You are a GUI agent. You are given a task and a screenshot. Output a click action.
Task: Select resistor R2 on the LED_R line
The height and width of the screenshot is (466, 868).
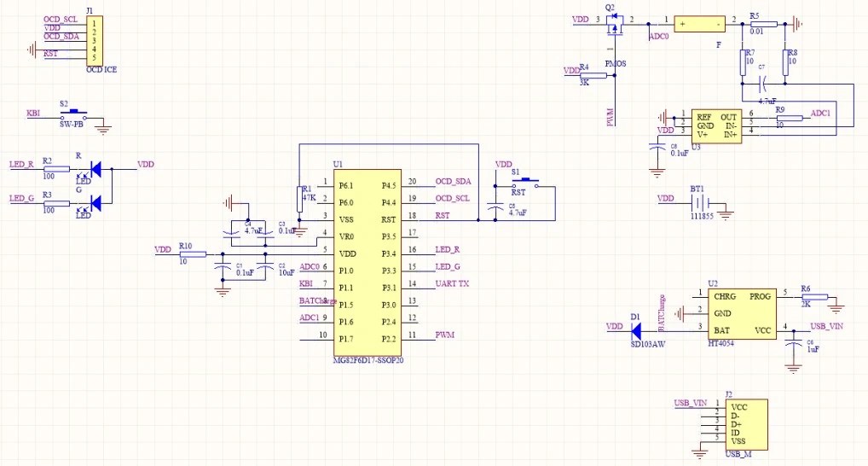(x=56, y=169)
